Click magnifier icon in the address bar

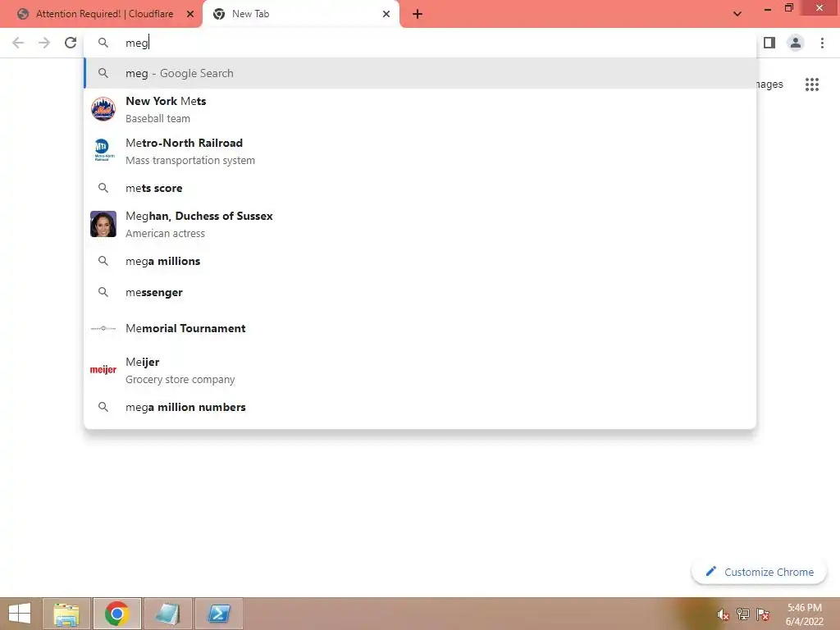(103, 43)
